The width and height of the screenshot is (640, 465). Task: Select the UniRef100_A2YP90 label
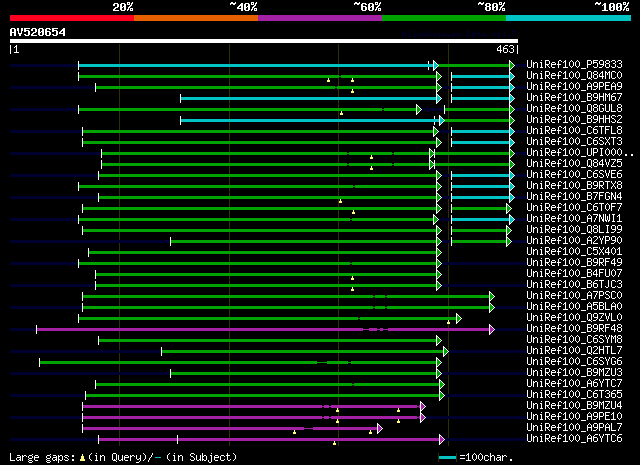pos(574,240)
